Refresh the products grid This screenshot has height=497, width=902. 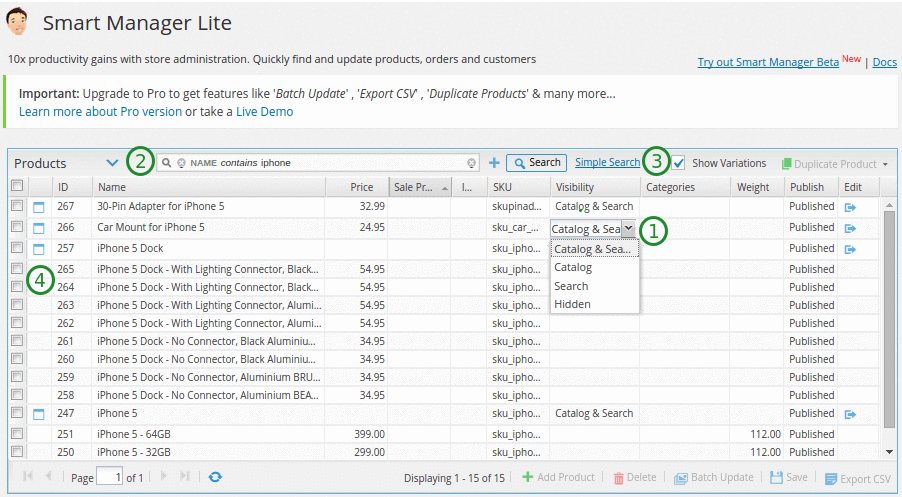click(x=215, y=477)
